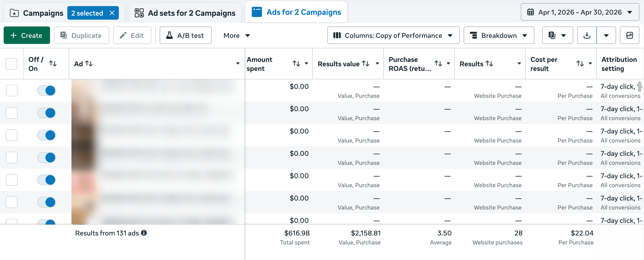Check the second ad row checkbox
This screenshot has width=644, height=260.
click(x=11, y=113)
